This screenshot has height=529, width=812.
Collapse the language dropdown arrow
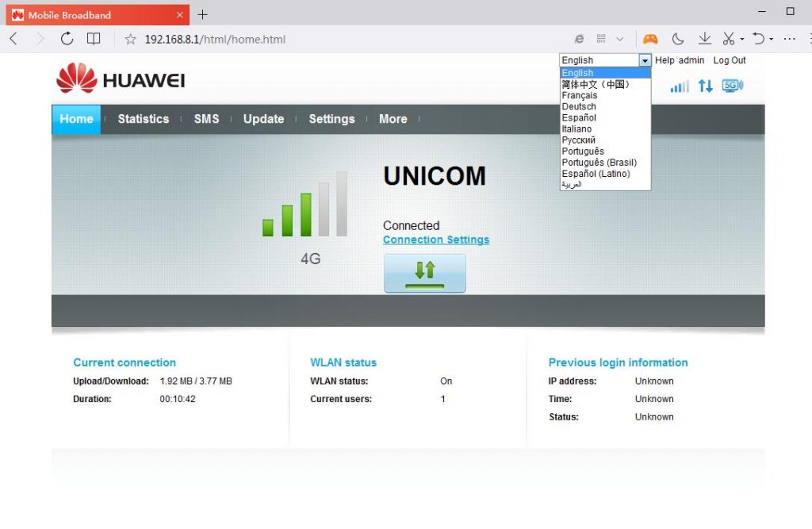click(645, 59)
